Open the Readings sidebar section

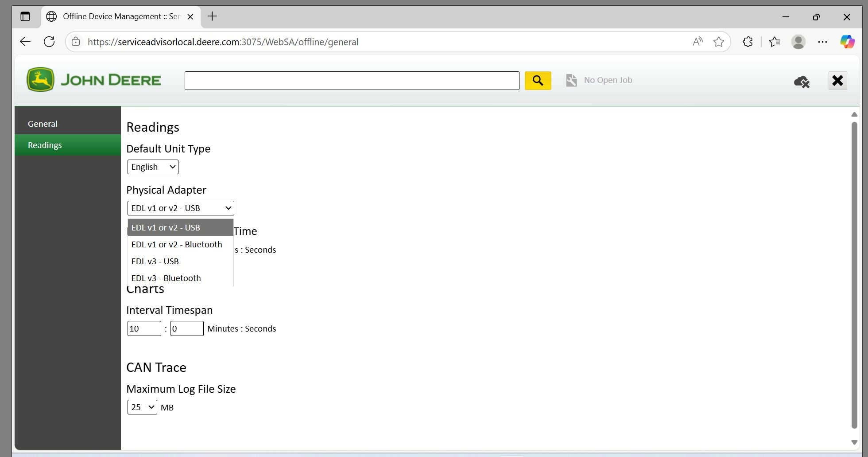[67, 145]
